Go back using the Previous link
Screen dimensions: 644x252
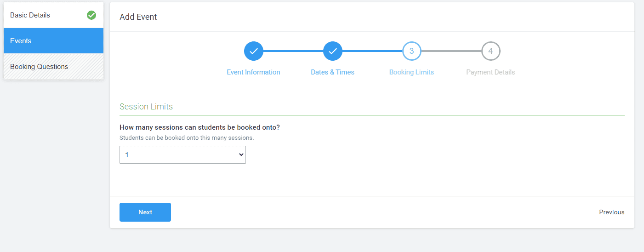click(611, 212)
